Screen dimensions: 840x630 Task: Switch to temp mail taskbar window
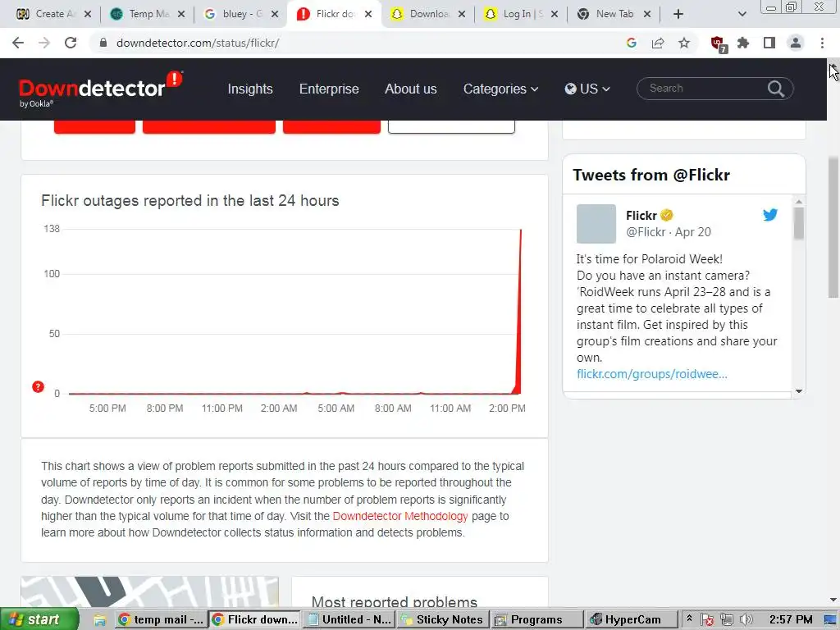click(x=161, y=620)
